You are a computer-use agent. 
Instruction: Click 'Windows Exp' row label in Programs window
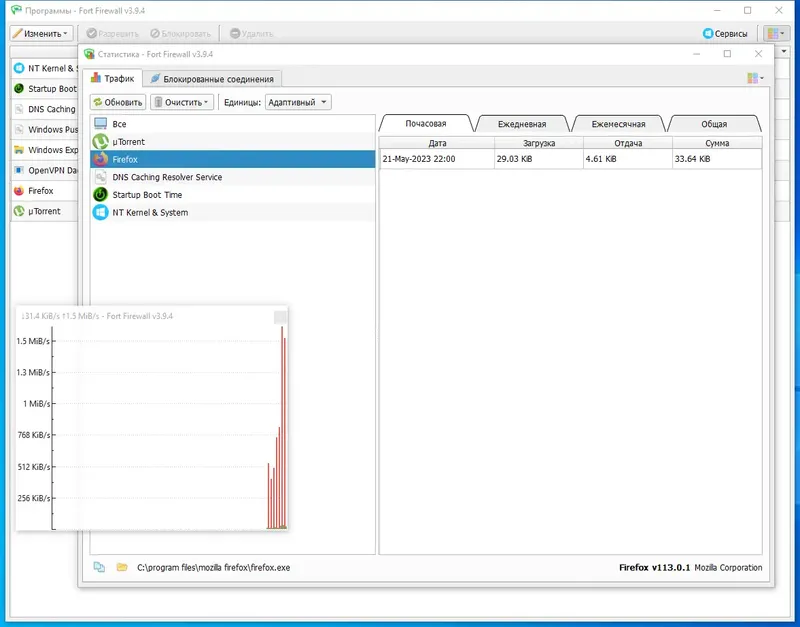click(53, 150)
